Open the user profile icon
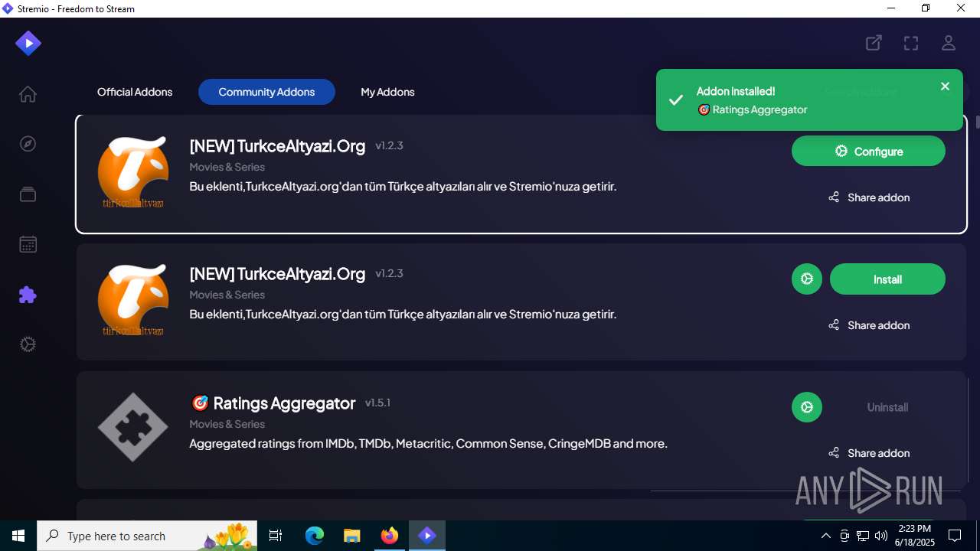The width and height of the screenshot is (980, 551). 949,43
